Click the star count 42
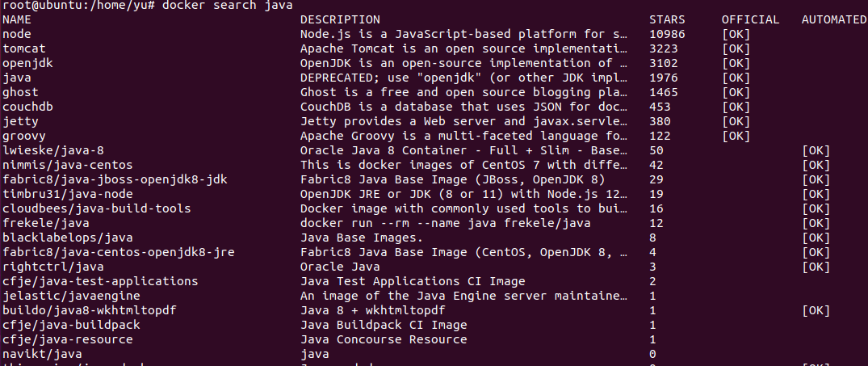868x366 pixels. click(656, 165)
